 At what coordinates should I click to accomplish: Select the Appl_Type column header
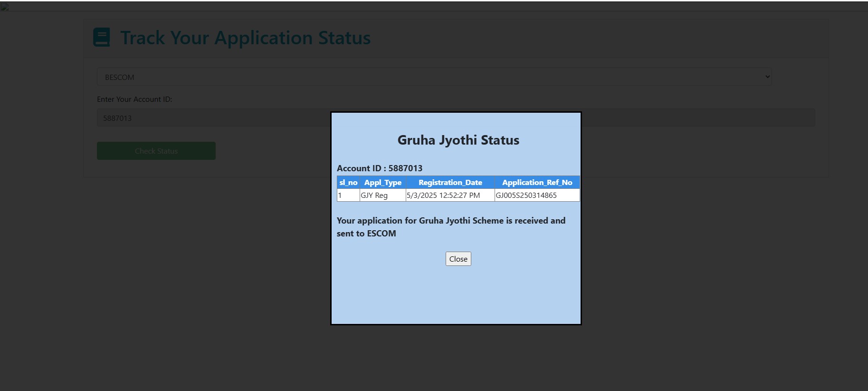[x=382, y=183]
